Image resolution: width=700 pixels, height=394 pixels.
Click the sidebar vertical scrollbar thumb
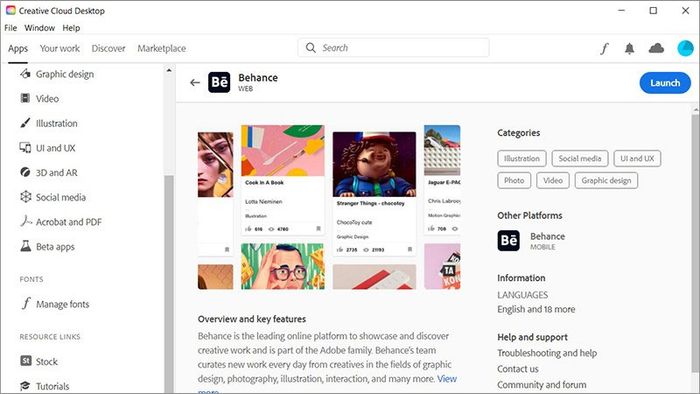[169, 284]
